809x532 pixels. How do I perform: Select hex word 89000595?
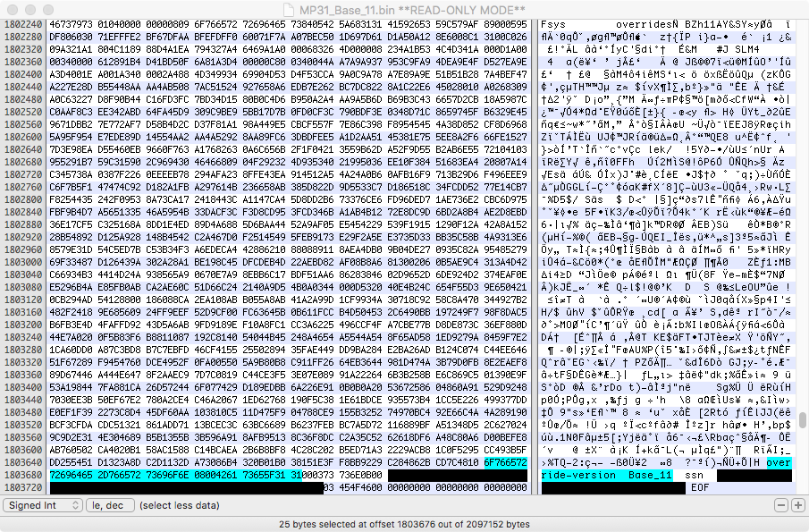point(506,24)
